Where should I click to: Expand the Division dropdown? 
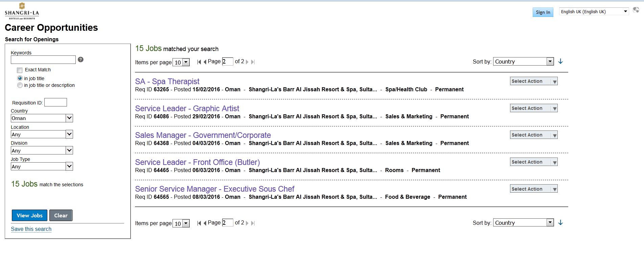pos(42,150)
